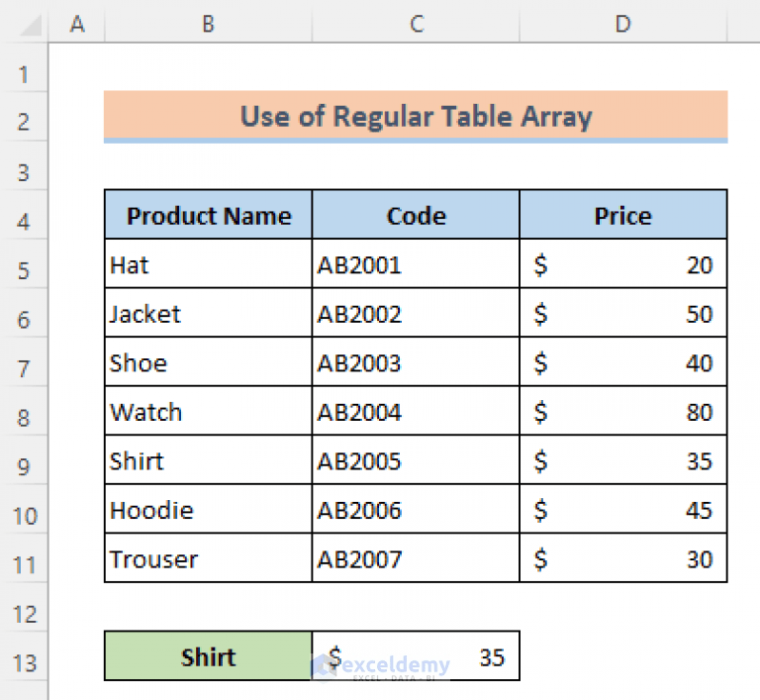Select the Jacket price cell showing 50
The image size is (760, 700).
tap(623, 313)
